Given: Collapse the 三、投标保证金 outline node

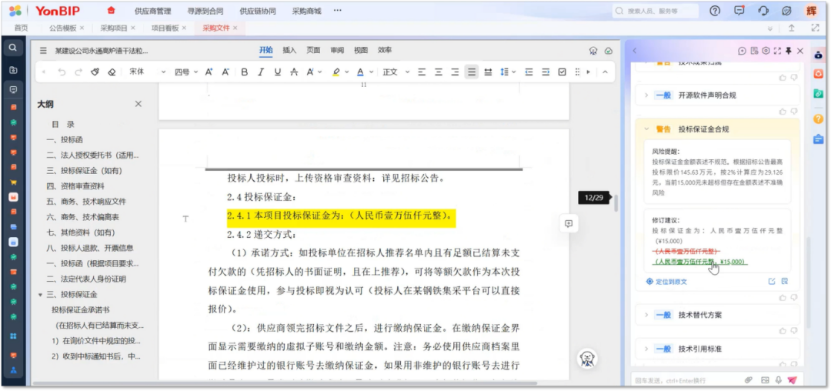Looking at the screenshot, I should [x=40, y=295].
